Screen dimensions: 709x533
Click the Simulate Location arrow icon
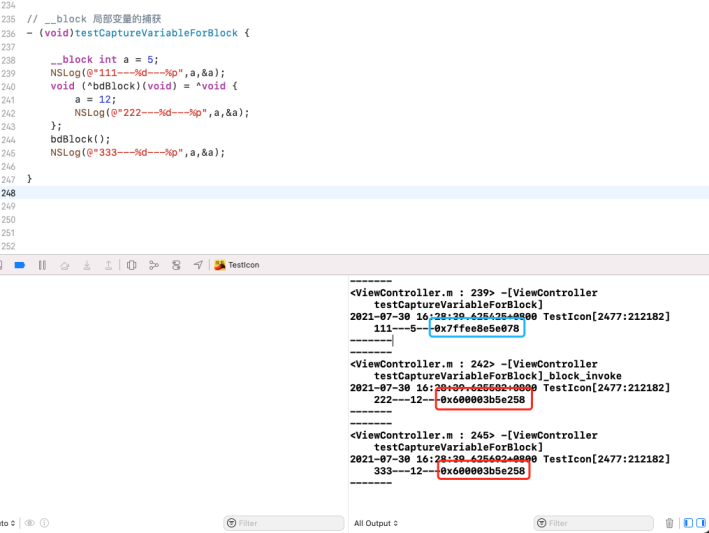point(198,265)
